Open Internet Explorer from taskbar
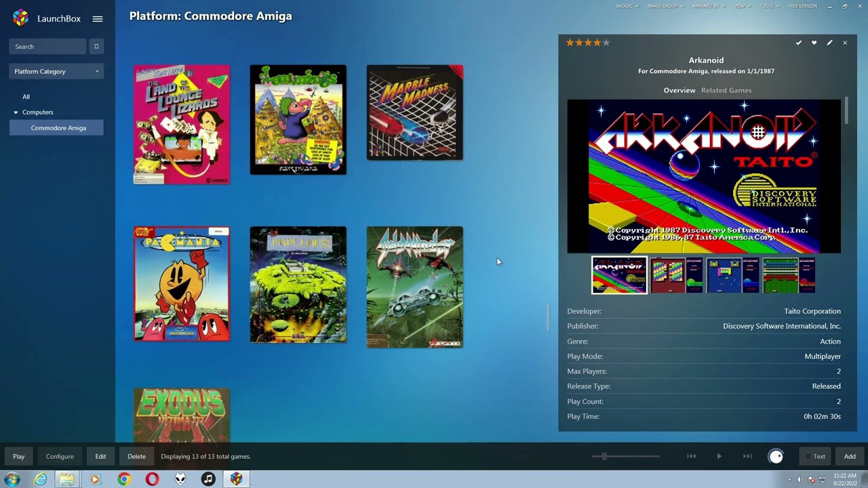 click(41, 479)
